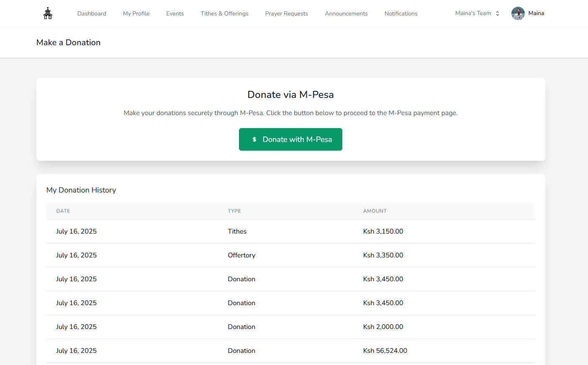
Task: Click the AMOUNT column header
Action: [x=375, y=211]
